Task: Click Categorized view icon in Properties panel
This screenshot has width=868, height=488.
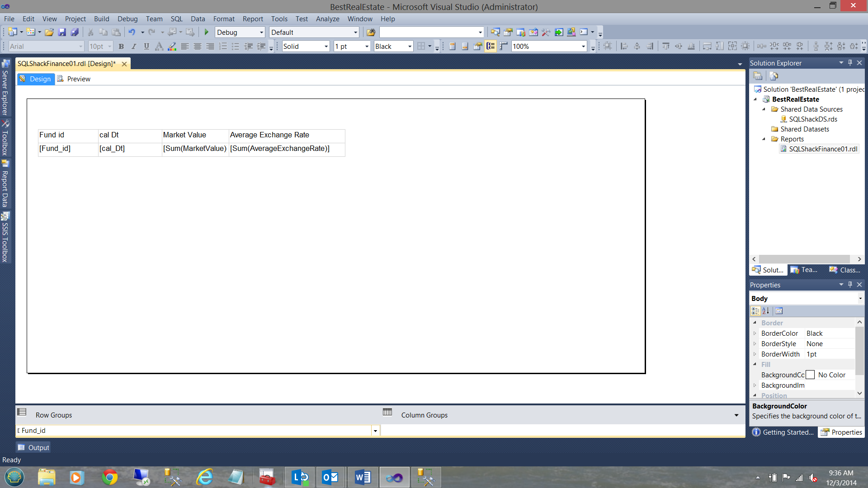Action: tap(755, 311)
